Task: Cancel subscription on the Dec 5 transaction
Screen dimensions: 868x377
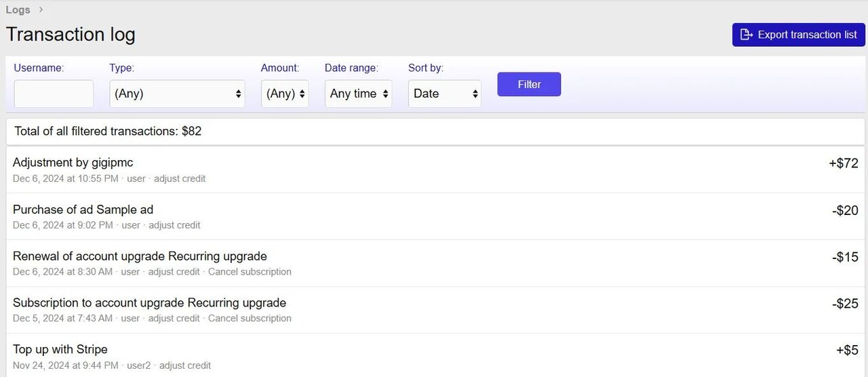Action: [x=250, y=319]
